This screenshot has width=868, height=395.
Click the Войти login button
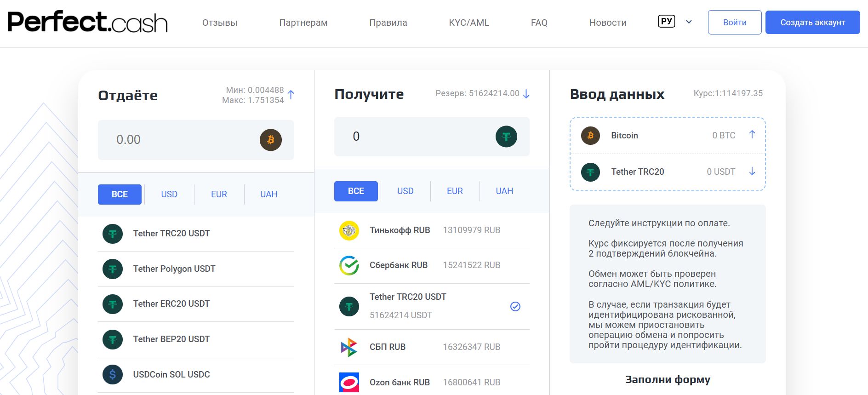734,23
